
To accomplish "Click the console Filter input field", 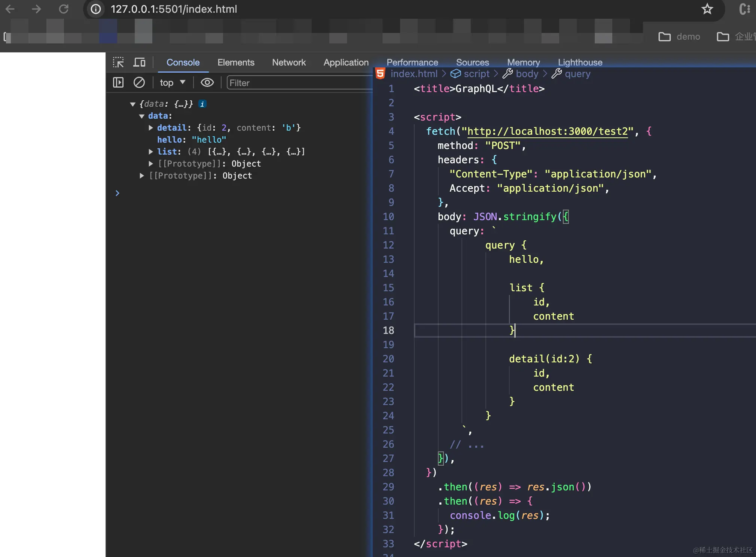I will point(300,83).
